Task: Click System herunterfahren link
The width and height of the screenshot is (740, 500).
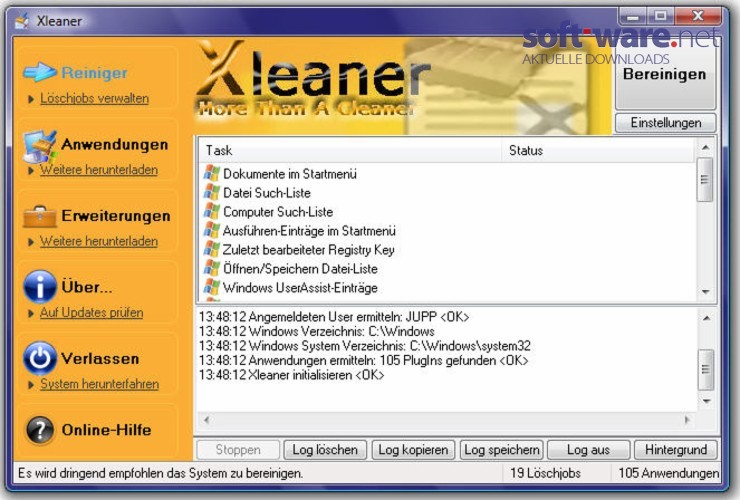Action: coord(100,384)
